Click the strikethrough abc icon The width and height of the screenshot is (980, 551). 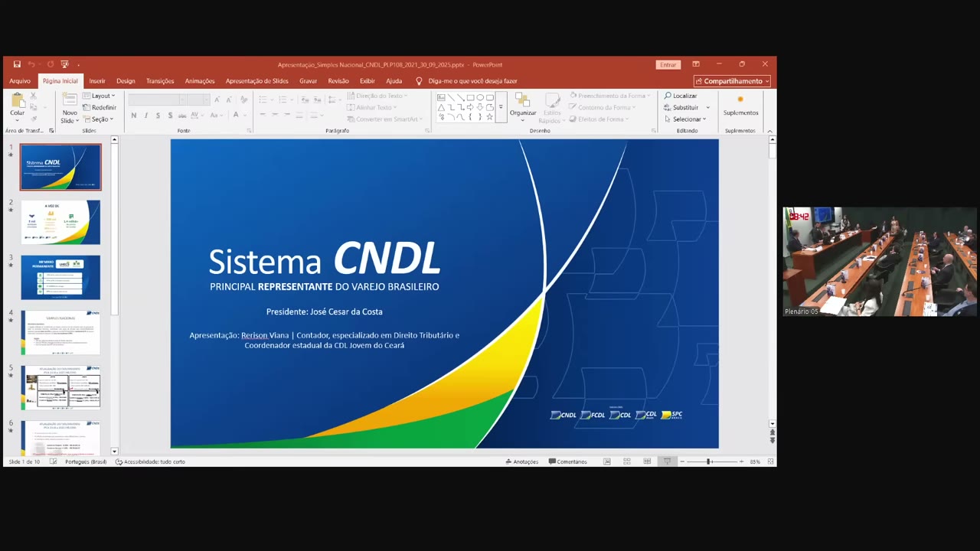click(x=182, y=116)
